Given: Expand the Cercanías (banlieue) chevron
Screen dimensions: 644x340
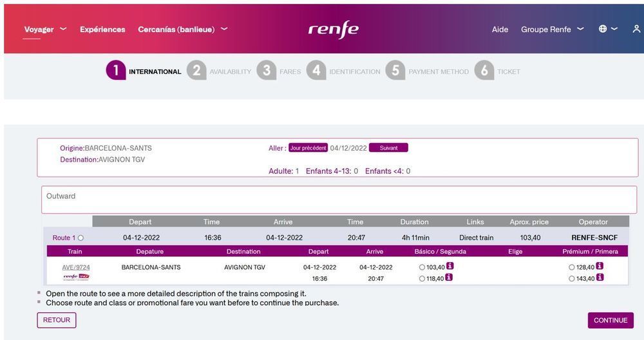Looking at the screenshot, I should point(224,29).
